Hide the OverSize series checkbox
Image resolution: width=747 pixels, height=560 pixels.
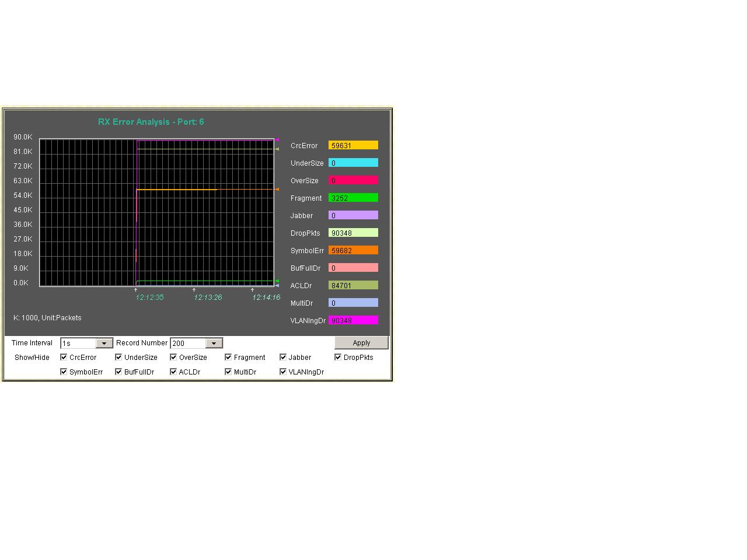coord(173,357)
